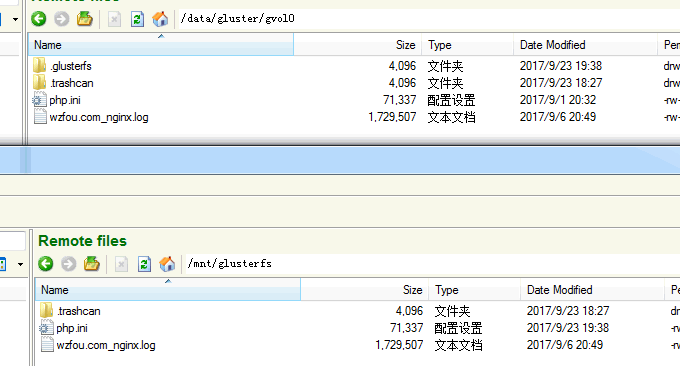This screenshot has width=680, height=366.
Task: Open the dropdown arrow left of lower toolbar
Action: pos(20,264)
